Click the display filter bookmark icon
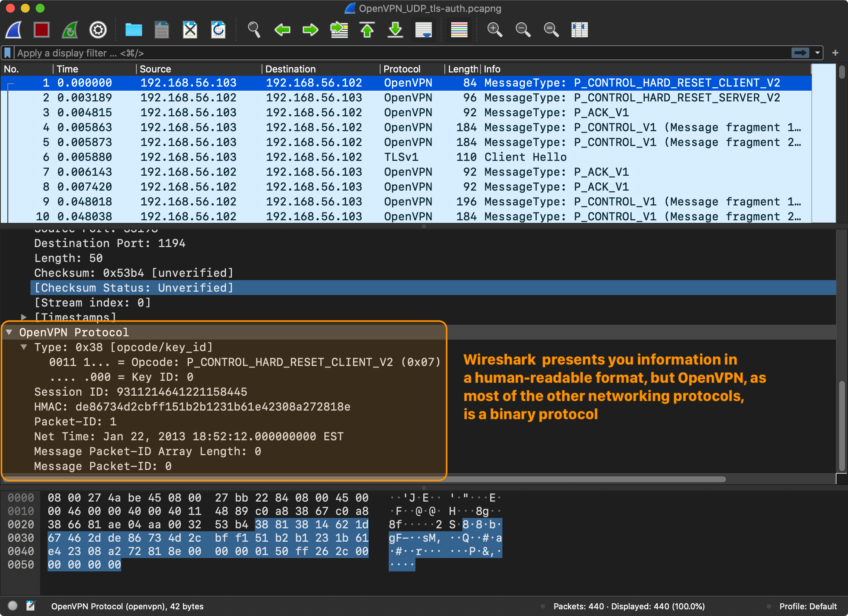This screenshot has height=616, width=848. [7, 53]
